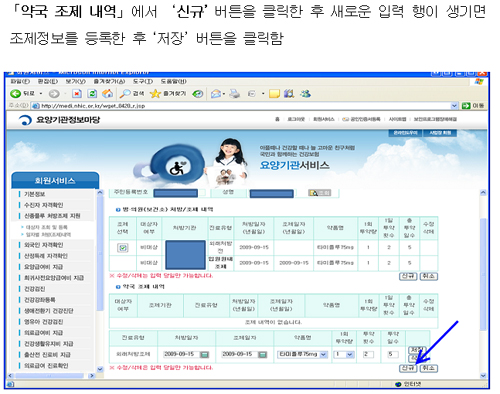Open the 도구(T) menu
This screenshot has height=394, width=500.
tap(143, 81)
